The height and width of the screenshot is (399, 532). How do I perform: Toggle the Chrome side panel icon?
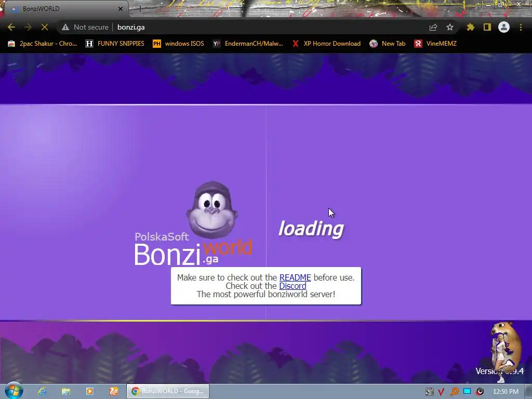[x=487, y=27]
